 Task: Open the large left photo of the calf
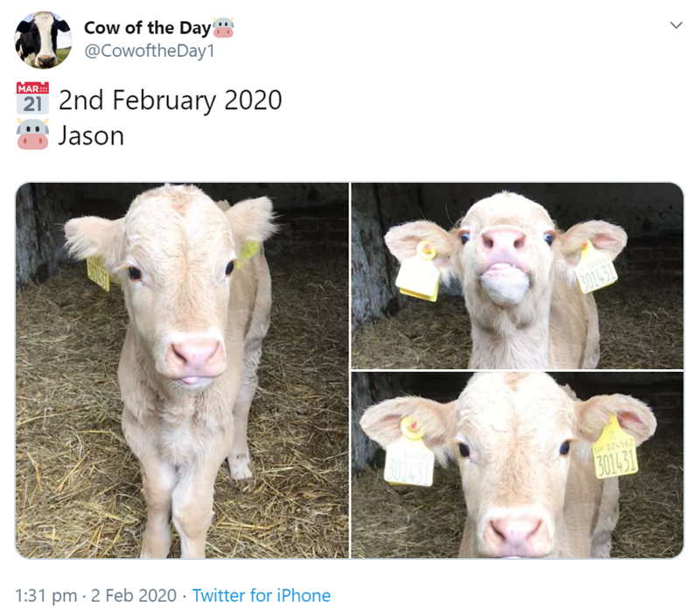pyautogui.click(x=182, y=370)
